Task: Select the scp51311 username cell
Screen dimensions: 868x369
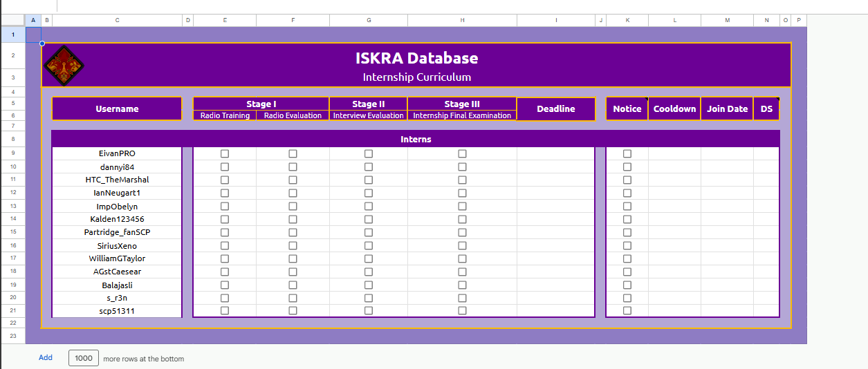Action: 117,311
